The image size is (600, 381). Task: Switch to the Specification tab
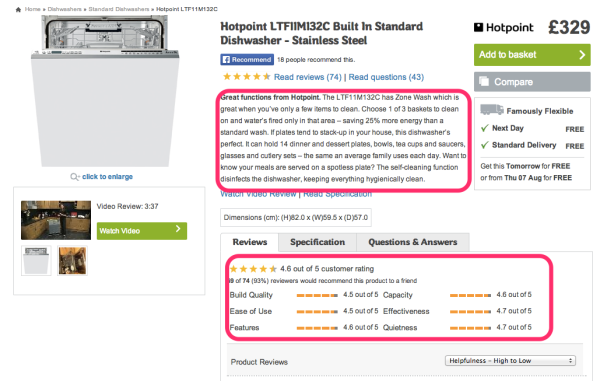(317, 242)
